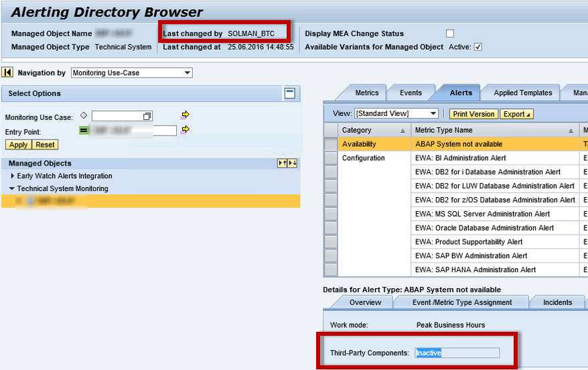This screenshot has width=588, height=370.
Task: Click 'ABAP System not available' metric cell
Action: tap(495, 144)
